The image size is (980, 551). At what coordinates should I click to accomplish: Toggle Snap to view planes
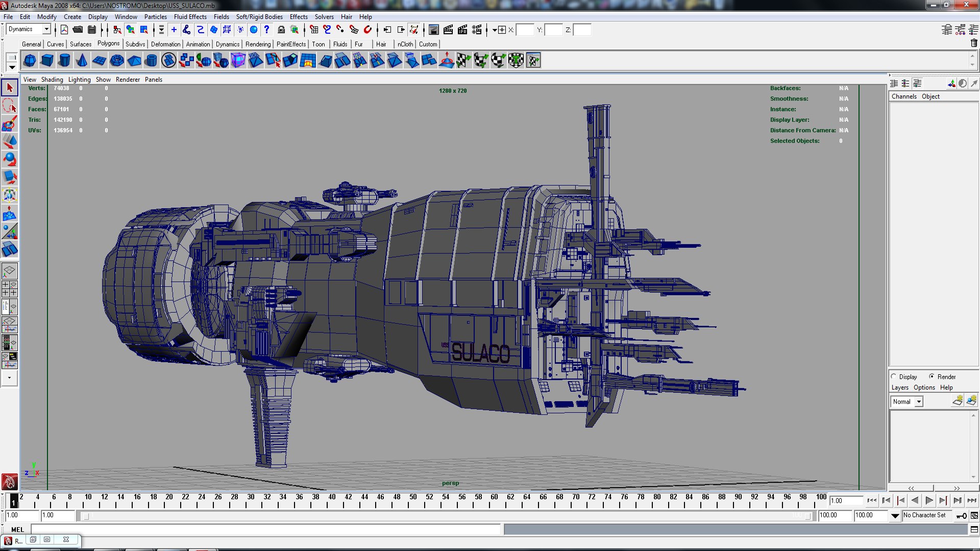(354, 30)
